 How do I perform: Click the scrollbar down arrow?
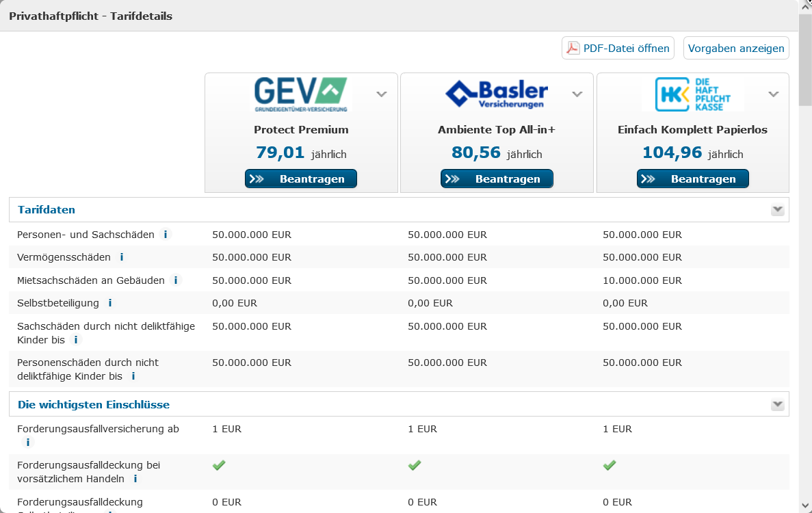pyautogui.click(x=805, y=505)
